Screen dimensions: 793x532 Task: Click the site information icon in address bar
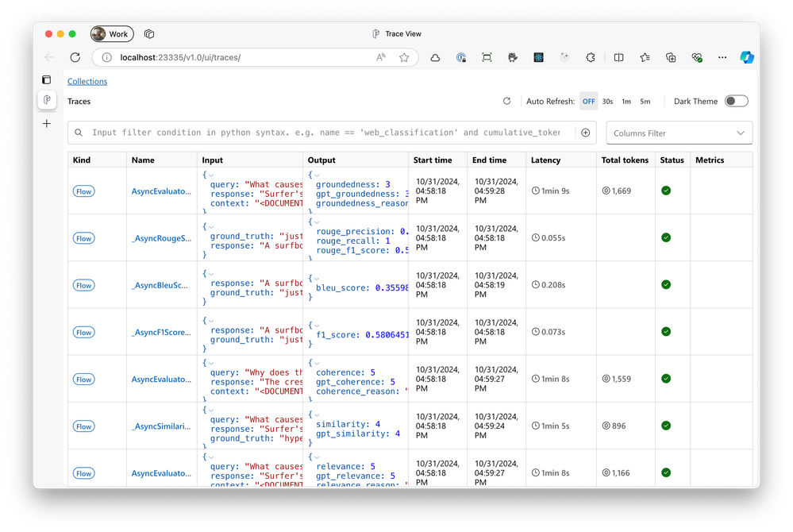coord(106,57)
